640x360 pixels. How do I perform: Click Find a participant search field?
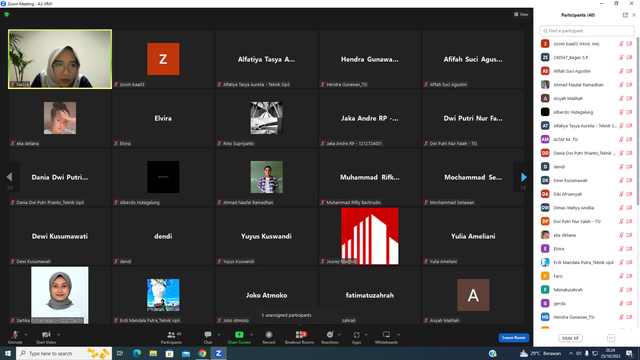click(x=587, y=31)
